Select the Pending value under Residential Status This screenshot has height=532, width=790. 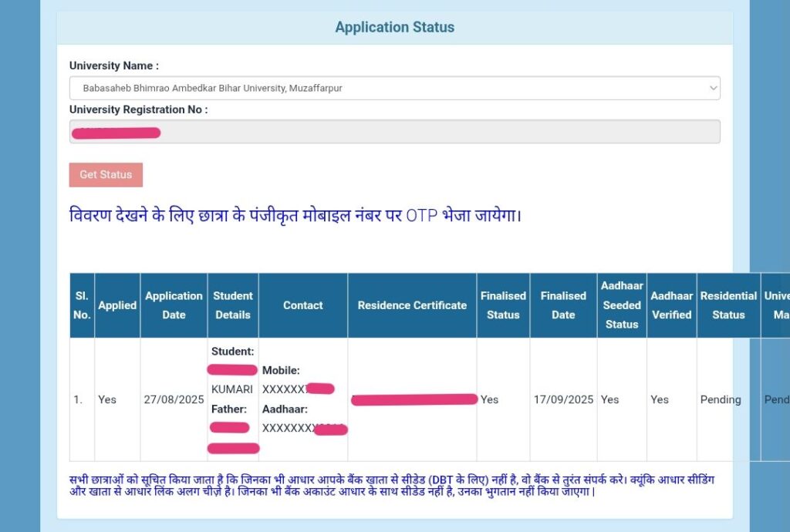pyautogui.click(x=721, y=399)
